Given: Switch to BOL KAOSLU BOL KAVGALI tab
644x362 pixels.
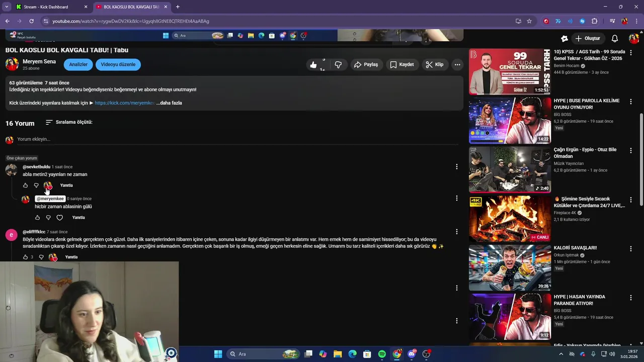Looking at the screenshot, I should tap(131, 7).
